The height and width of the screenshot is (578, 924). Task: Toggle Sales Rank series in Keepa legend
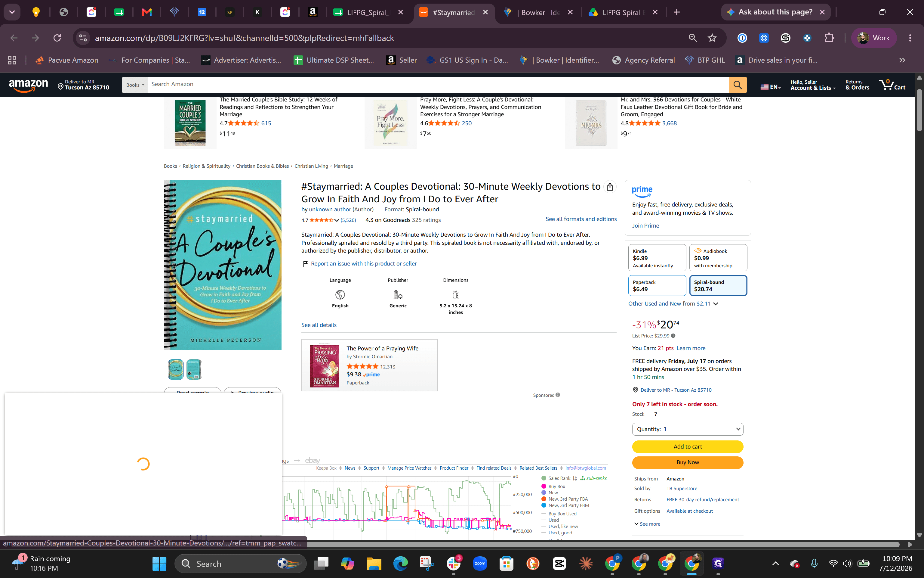556,478
